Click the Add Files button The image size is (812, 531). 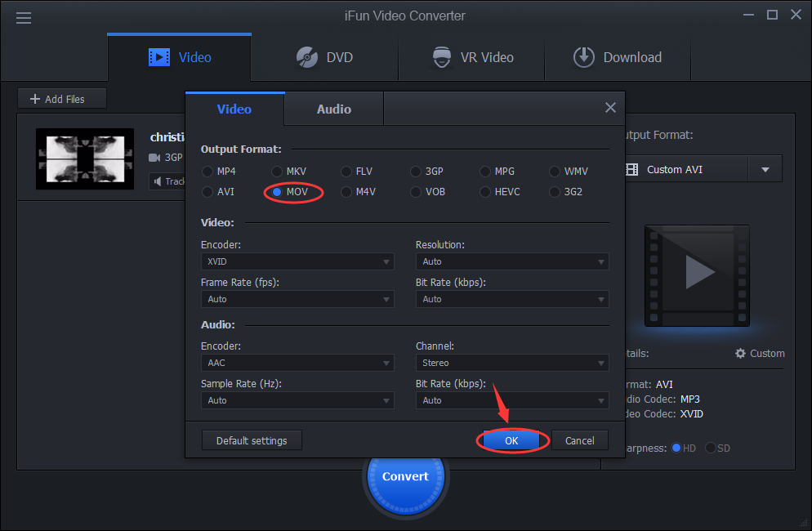pos(62,98)
